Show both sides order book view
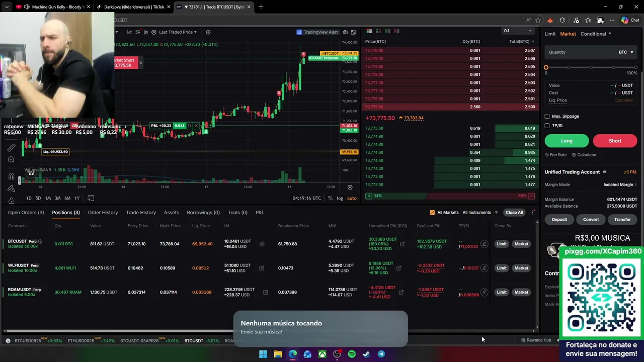The width and height of the screenshot is (644, 362). [369, 31]
